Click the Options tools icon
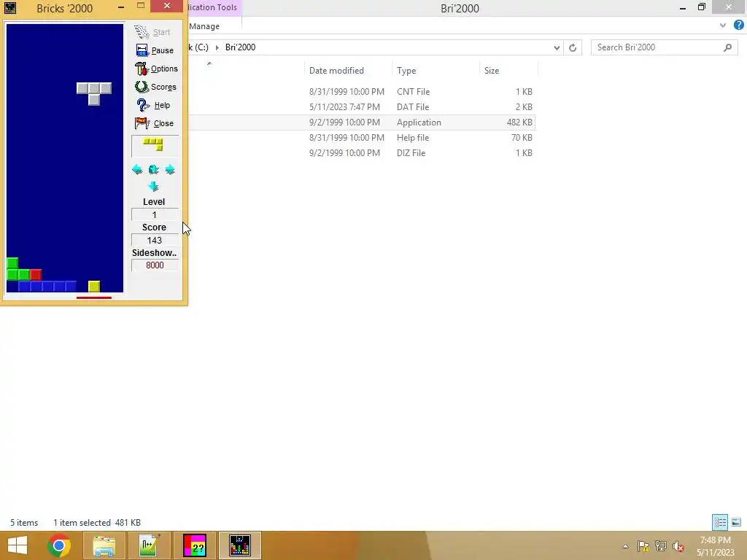747x560 pixels. (x=142, y=69)
